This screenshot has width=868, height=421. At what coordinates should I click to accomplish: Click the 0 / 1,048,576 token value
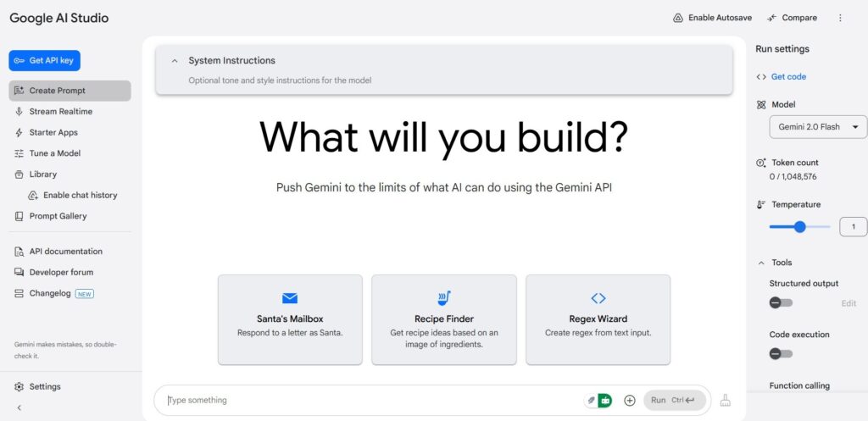pyautogui.click(x=793, y=177)
